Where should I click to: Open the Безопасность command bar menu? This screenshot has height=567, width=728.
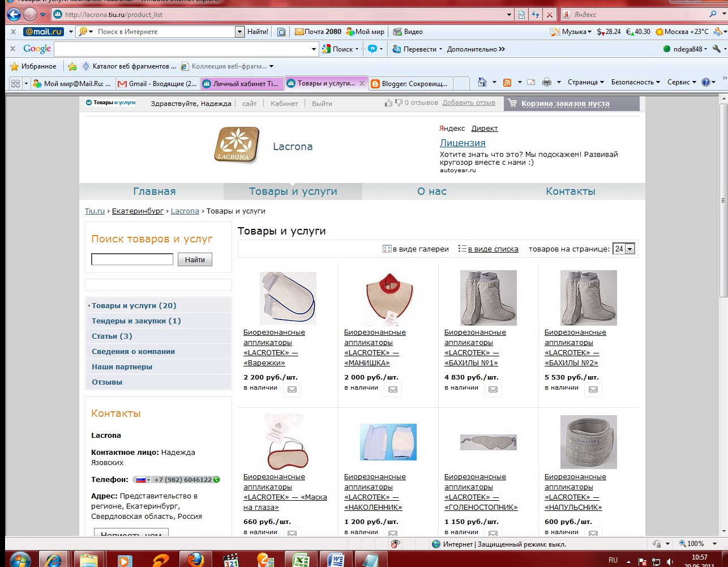(636, 82)
